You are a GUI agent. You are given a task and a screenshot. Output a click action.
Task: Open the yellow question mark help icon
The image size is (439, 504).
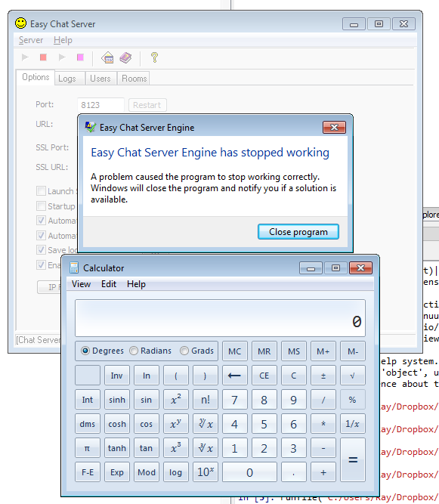(x=154, y=58)
